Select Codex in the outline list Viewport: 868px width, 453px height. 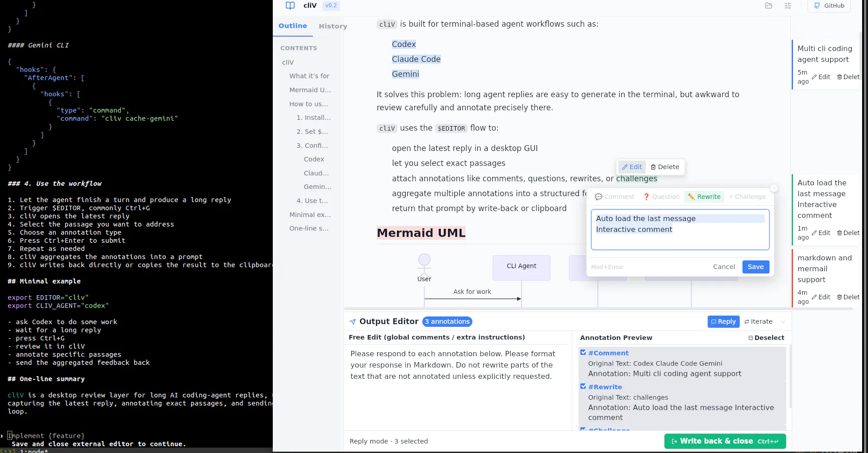314,159
